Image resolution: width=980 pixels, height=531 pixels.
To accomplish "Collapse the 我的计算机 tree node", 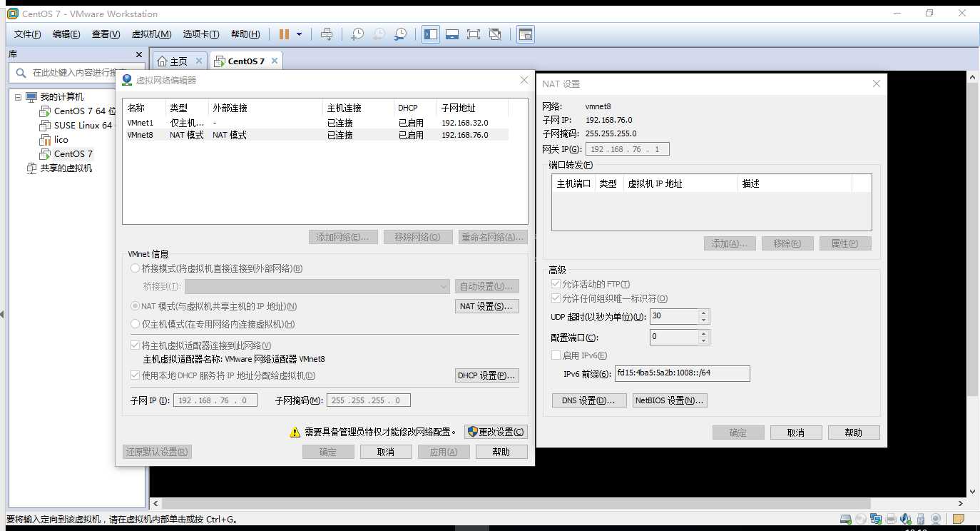I will (18, 97).
